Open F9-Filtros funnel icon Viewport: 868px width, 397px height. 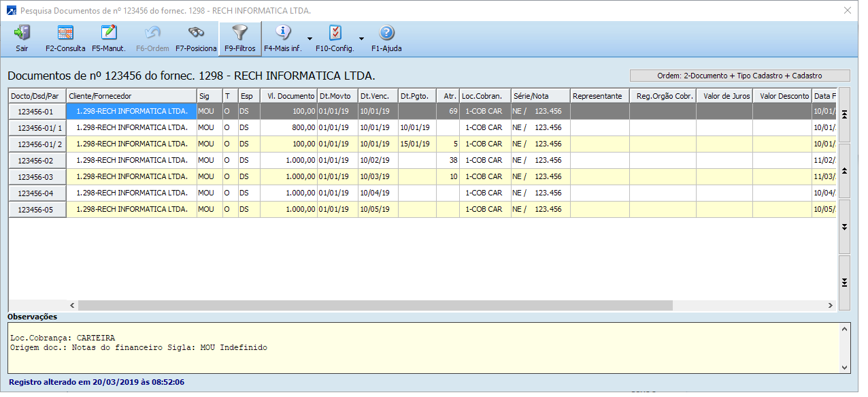[x=239, y=33]
